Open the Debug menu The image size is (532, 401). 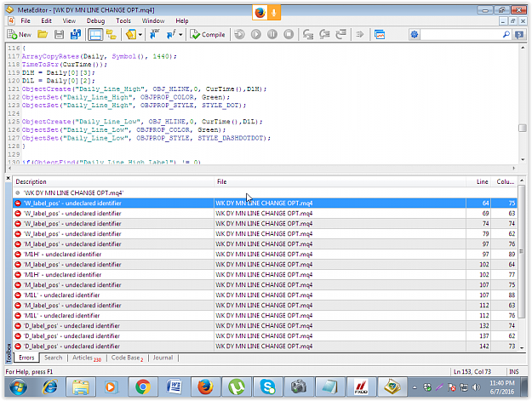point(95,20)
